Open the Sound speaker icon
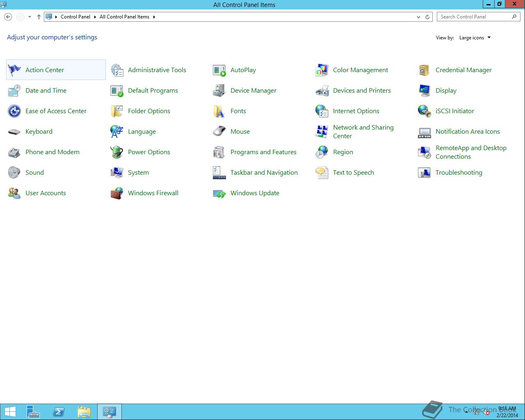This screenshot has height=420, width=525. click(14, 173)
